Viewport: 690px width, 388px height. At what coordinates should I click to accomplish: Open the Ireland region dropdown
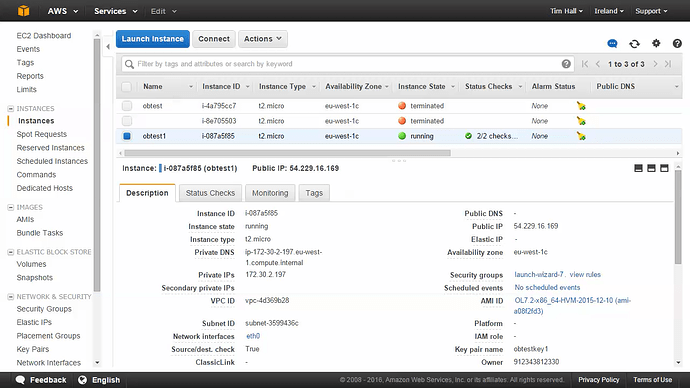tap(609, 11)
